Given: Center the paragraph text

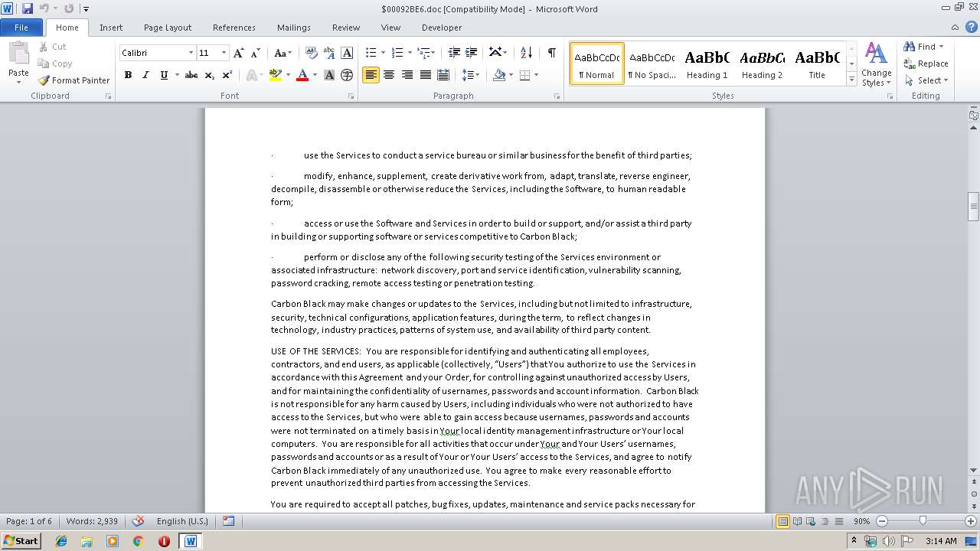Looking at the screenshot, I should (x=389, y=75).
